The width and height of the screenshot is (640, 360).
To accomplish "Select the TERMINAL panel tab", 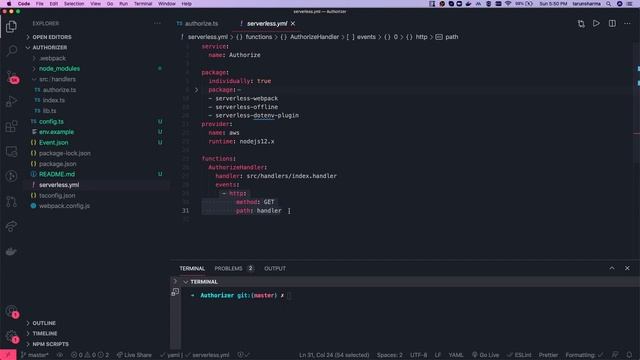I will click(x=192, y=269).
